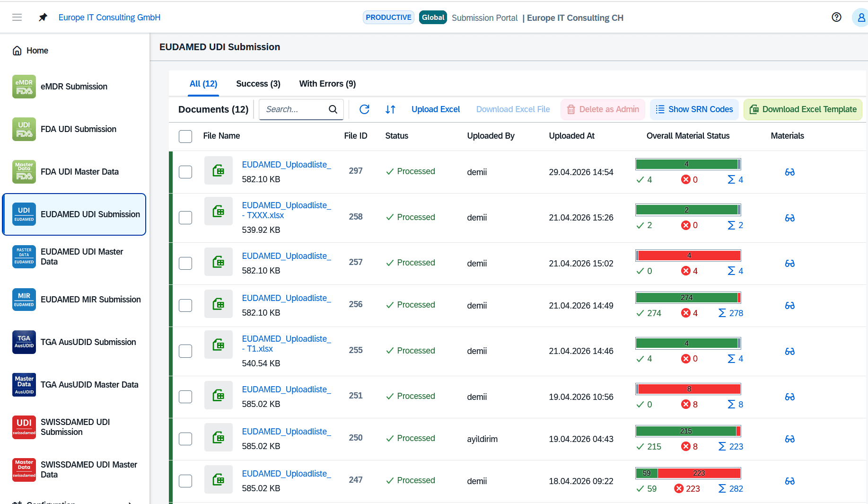Open EUDAMED UDI Master Data in sidebar
868x504 pixels.
click(74, 257)
